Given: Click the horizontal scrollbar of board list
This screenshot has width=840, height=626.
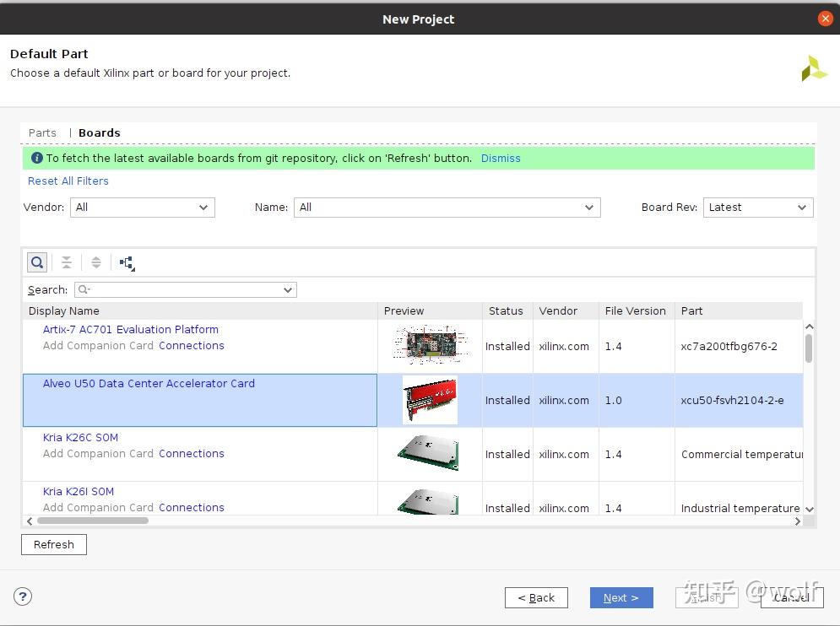Looking at the screenshot, I should click(93, 521).
